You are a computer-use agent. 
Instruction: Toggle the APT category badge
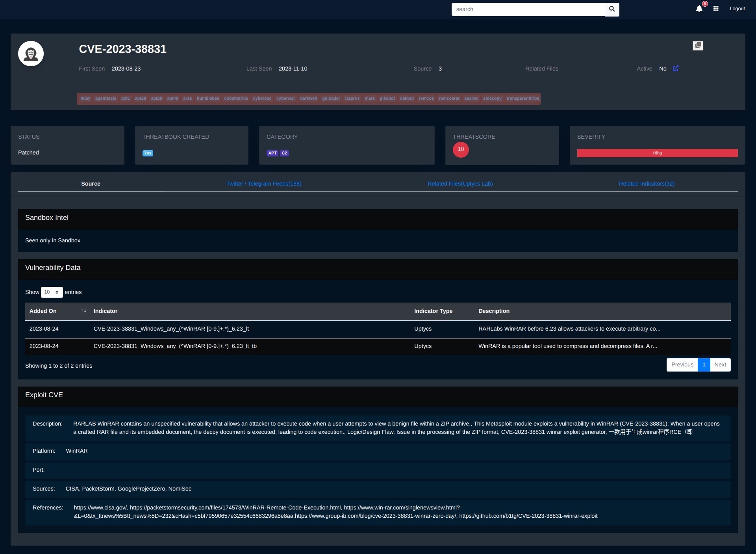click(272, 153)
